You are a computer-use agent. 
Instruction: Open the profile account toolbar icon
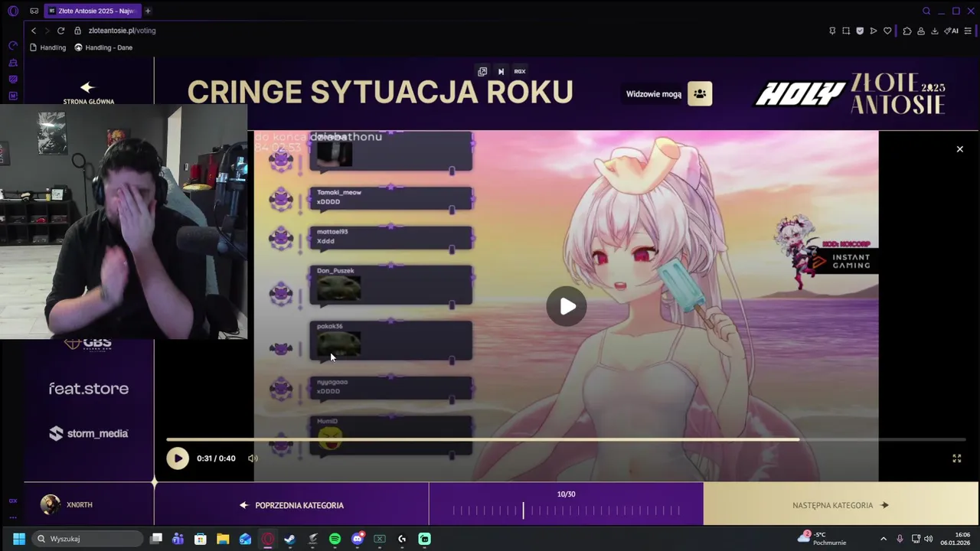[921, 31]
